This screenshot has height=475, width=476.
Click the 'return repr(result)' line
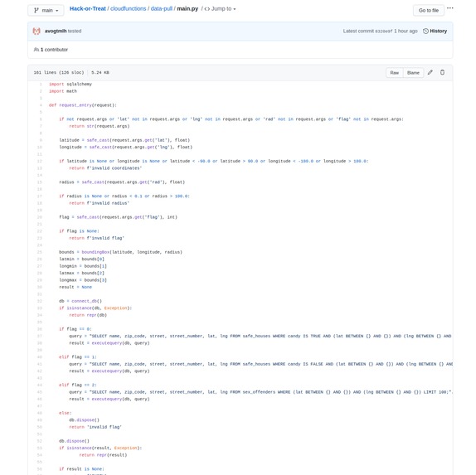[103, 454]
